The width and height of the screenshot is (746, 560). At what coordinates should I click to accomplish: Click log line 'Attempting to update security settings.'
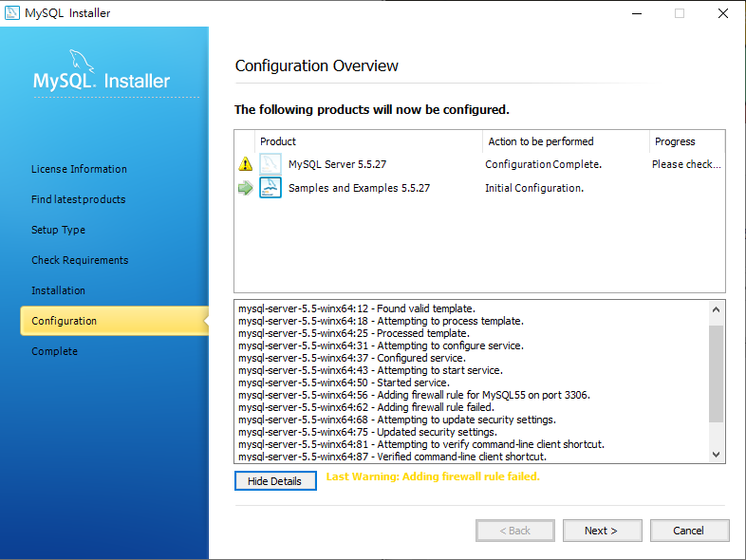point(397,420)
